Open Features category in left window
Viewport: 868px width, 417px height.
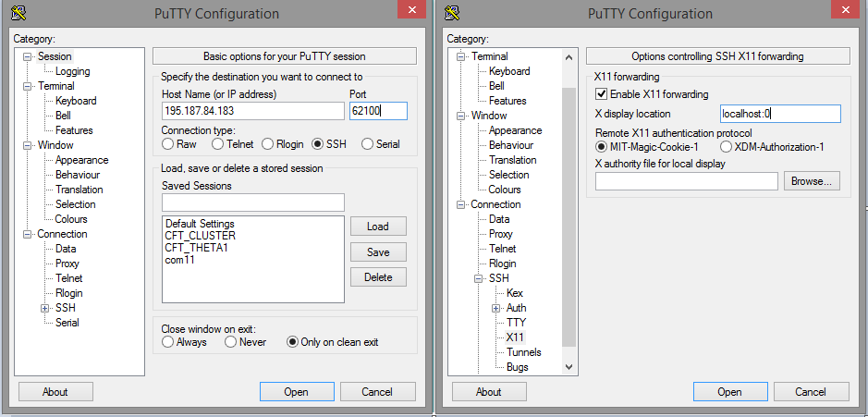[74, 130]
